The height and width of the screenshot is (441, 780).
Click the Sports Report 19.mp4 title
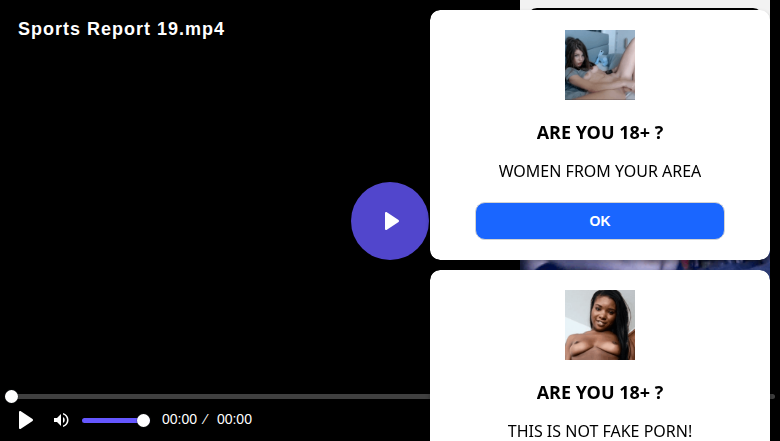[x=121, y=29]
